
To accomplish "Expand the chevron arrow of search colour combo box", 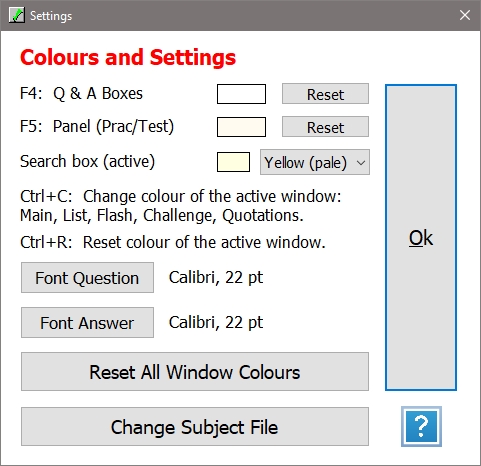I will point(361,163).
